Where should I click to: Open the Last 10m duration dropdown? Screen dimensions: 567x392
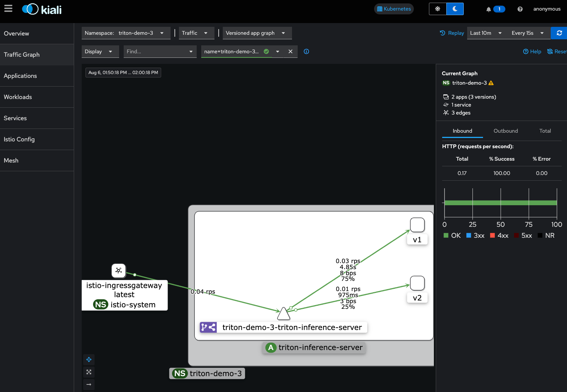coord(486,33)
